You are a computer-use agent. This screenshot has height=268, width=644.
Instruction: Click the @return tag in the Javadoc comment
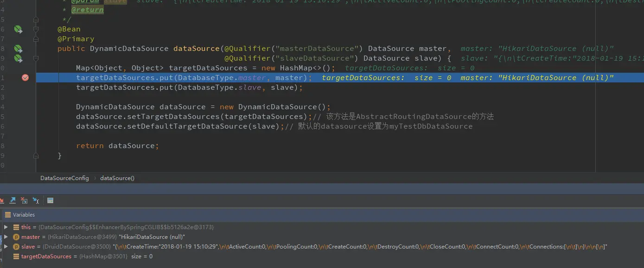87,10
